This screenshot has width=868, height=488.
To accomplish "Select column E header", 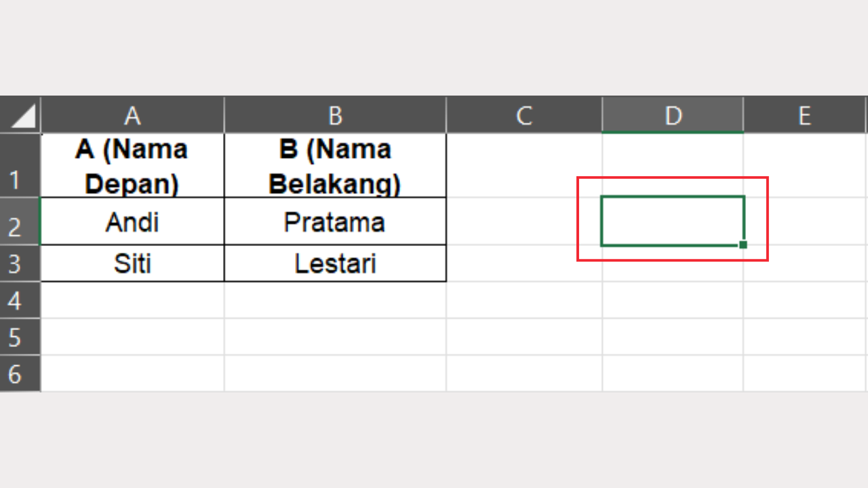I will click(x=804, y=115).
